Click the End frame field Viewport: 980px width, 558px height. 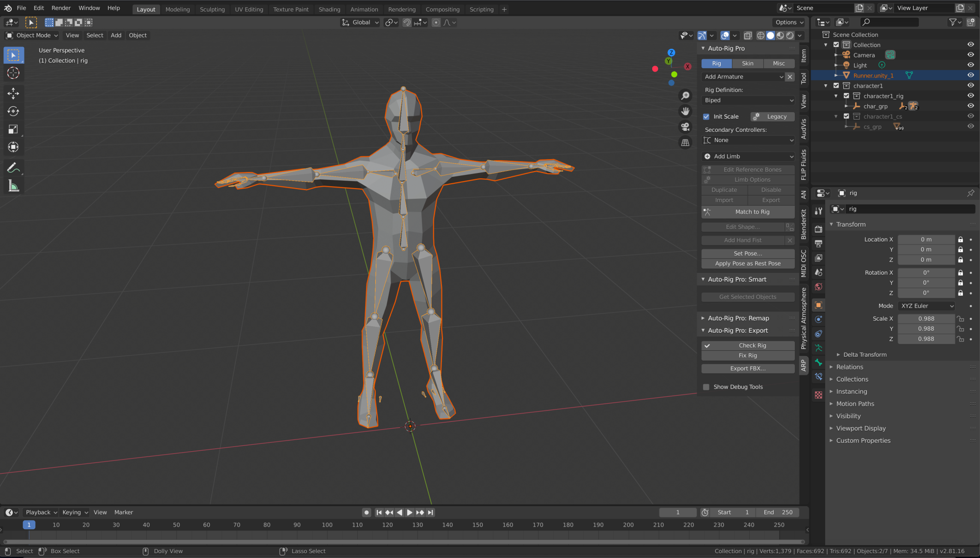coord(778,512)
